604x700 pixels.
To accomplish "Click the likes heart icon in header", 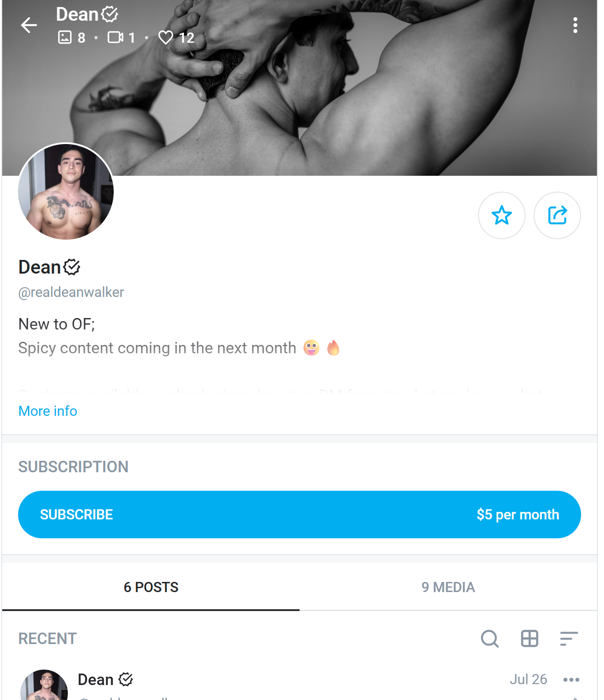I will coord(166,37).
